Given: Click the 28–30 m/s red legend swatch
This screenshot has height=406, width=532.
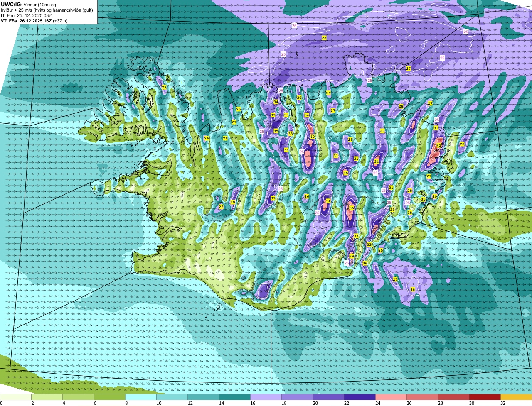Looking at the screenshot, I should pos(453,397).
